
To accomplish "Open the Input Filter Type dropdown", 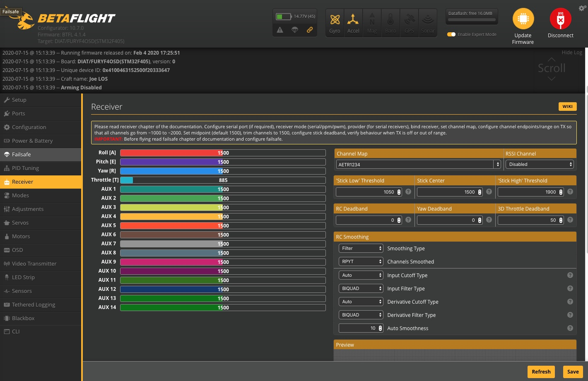I will (361, 288).
